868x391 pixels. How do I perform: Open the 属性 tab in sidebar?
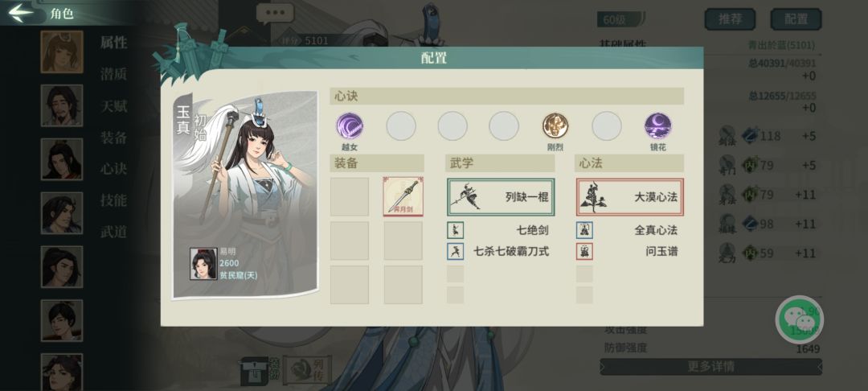(x=114, y=43)
